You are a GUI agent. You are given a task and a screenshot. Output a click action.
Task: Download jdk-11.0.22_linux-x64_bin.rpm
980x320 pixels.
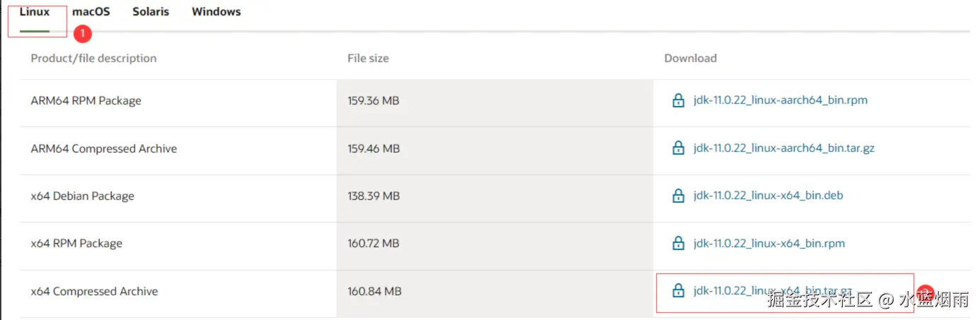coord(769,244)
